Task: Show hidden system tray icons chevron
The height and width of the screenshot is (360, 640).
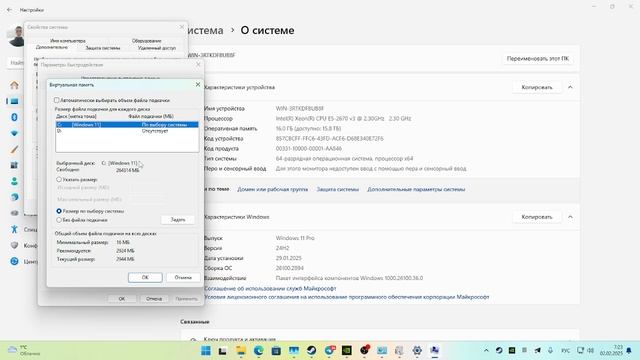Action: pyautogui.click(x=486, y=350)
